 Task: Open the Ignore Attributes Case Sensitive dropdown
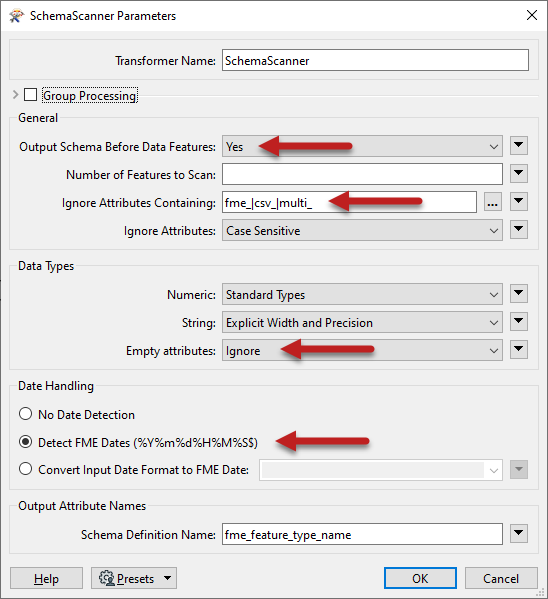(362, 230)
